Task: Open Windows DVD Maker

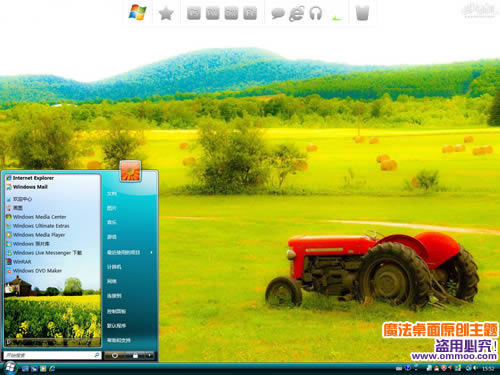Action: pos(34,271)
